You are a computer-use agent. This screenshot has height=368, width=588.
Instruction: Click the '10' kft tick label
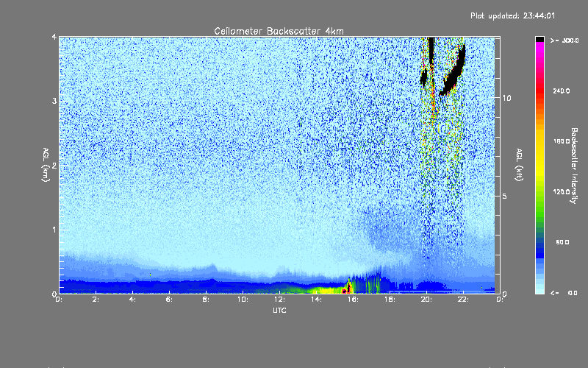click(x=506, y=98)
